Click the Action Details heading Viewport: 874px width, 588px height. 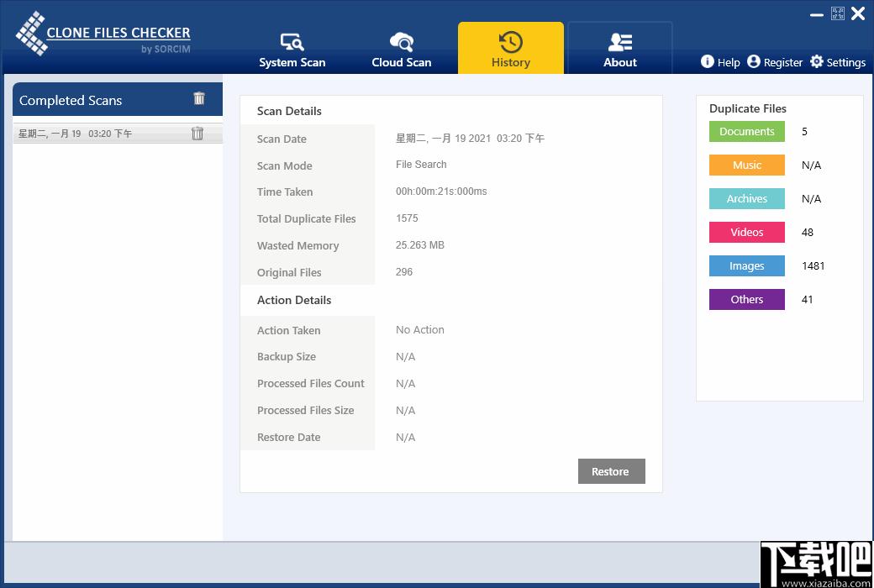294,300
